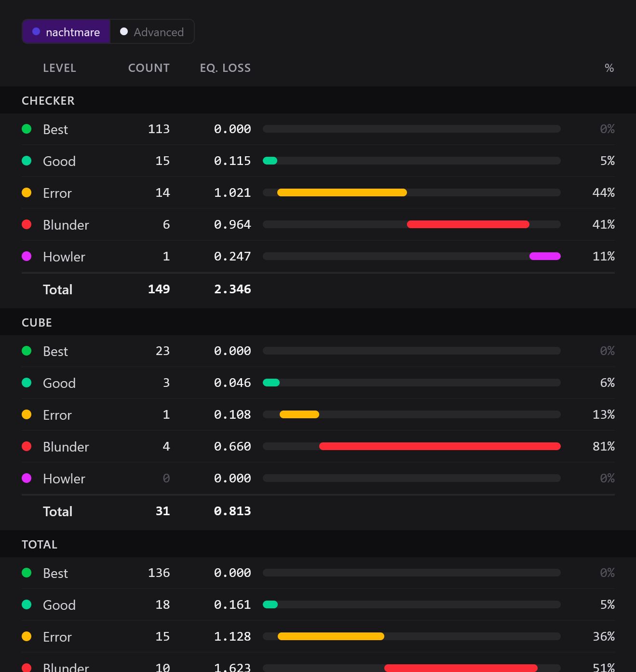
Task: Click the yellow dot for Cube Error
Action: [x=27, y=414]
